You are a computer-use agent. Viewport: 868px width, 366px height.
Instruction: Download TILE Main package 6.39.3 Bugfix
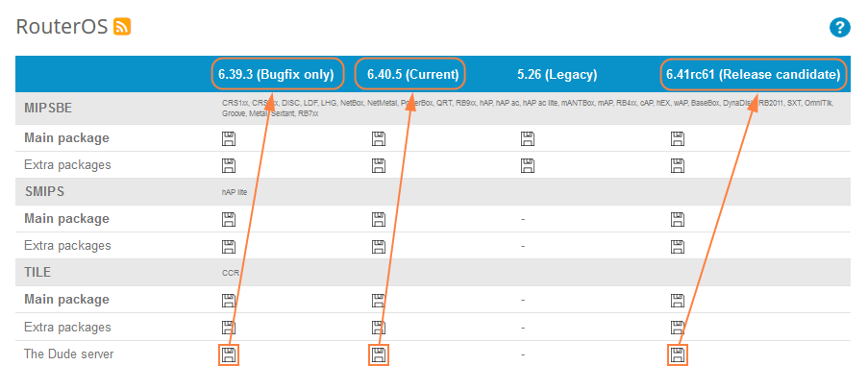pyautogui.click(x=229, y=300)
